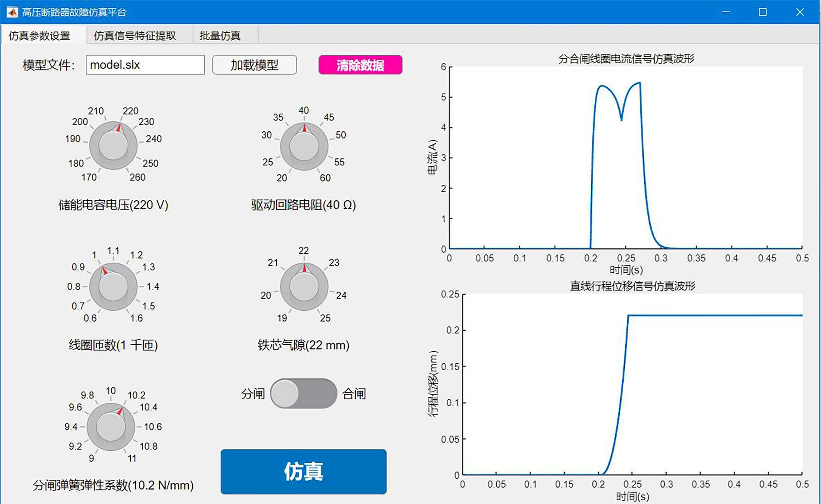Click the 分闸 label beside the switch
Image resolution: width=821 pixels, height=504 pixels.
[253, 394]
